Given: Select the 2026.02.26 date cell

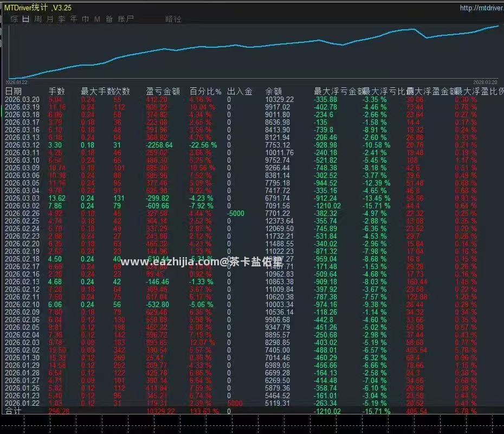Looking at the screenshot, I should tap(22, 213).
